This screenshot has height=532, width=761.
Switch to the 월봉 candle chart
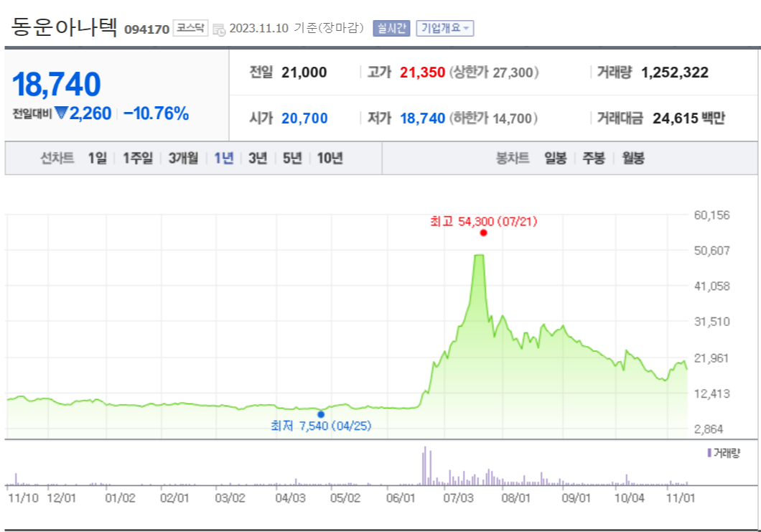633,158
